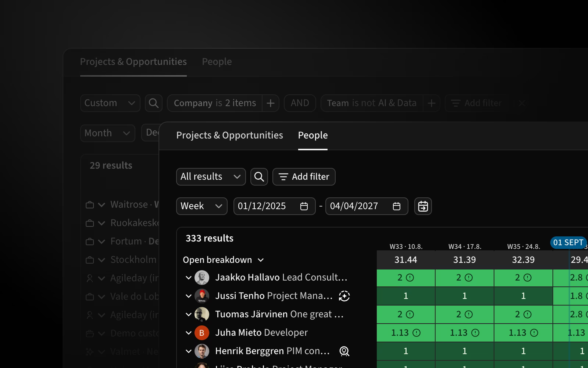Click briefcase icon on Waitrose row
Viewport: 588px width, 368px height.
pyautogui.click(x=90, y=205)
